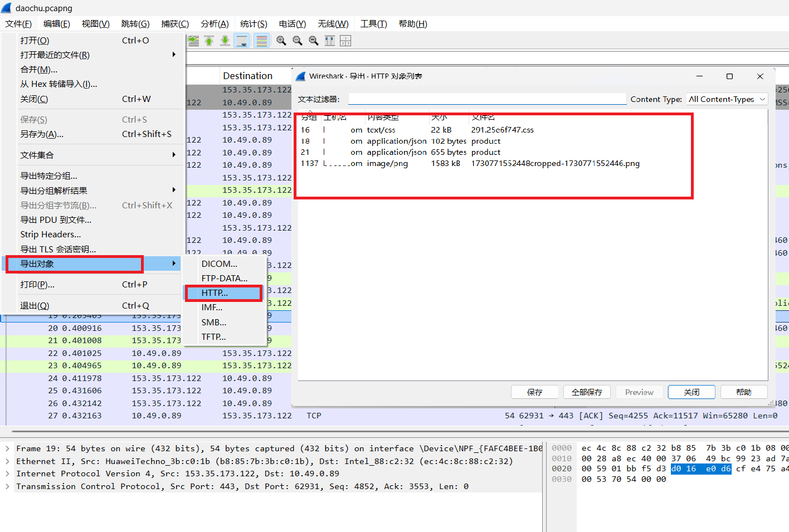Click the go to last packet icon
This screenshot has width=789, height=532.
[x=225, y=41]
